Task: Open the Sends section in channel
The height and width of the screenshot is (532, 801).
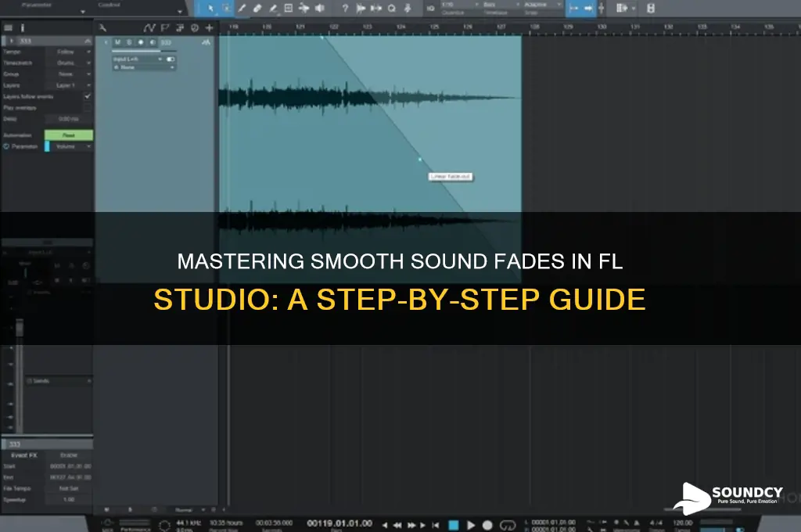Action: 59,381
